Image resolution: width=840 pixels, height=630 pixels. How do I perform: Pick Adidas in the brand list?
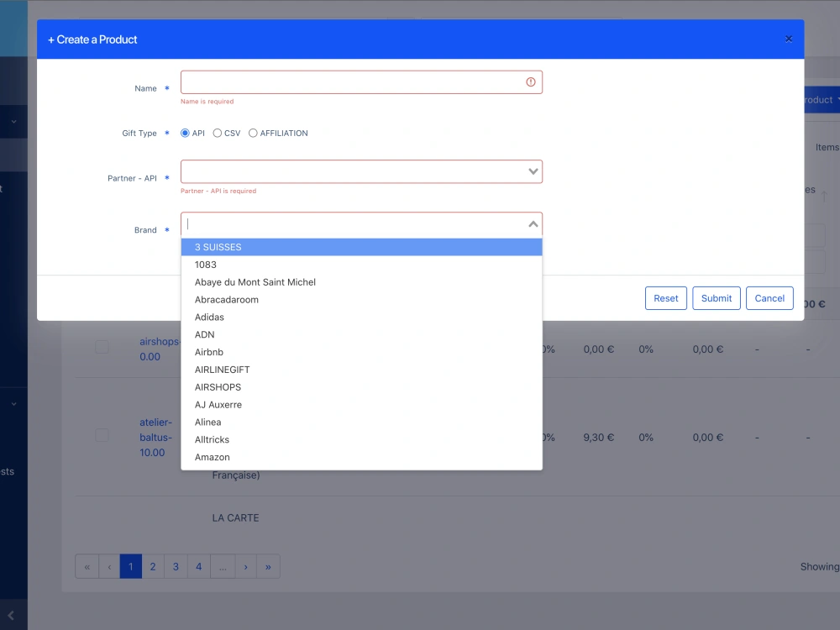361,318
